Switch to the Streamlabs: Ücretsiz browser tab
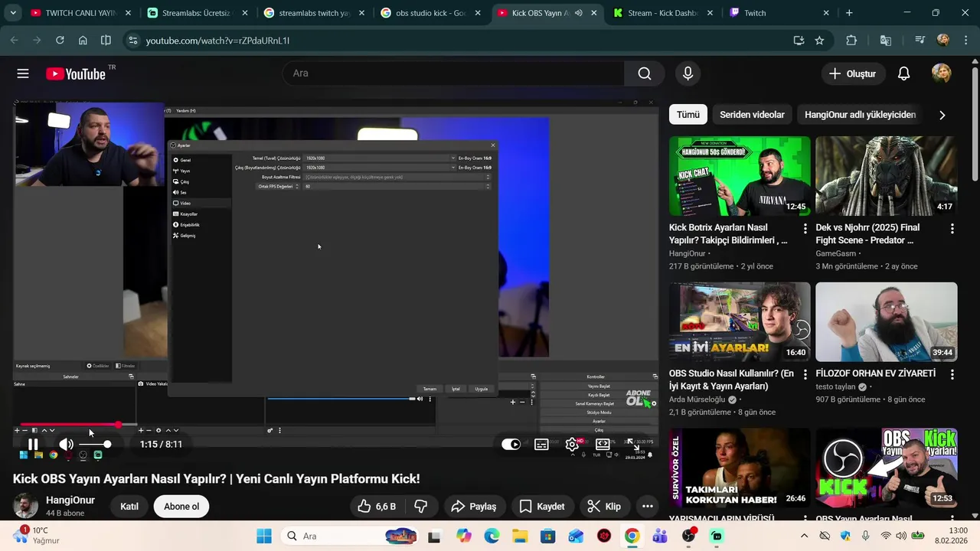Image resolution: width=980 pixels, height=551 pixels. pos(196,13)
